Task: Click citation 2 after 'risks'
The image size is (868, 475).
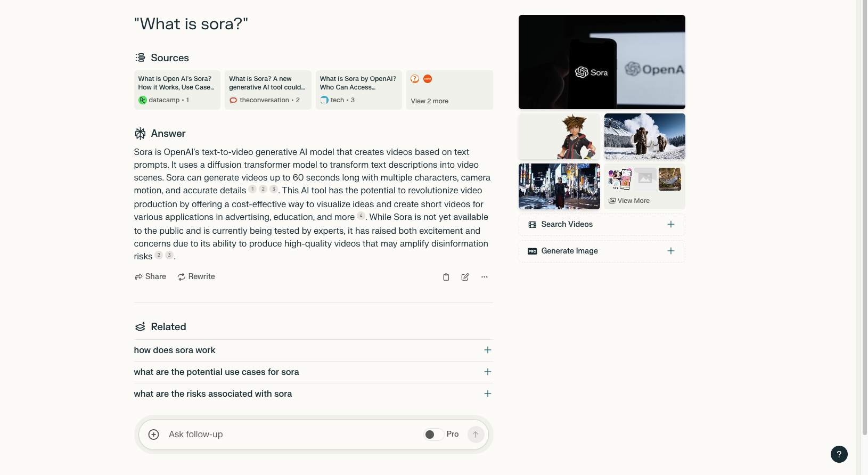Action: click(x=159, y=255)
